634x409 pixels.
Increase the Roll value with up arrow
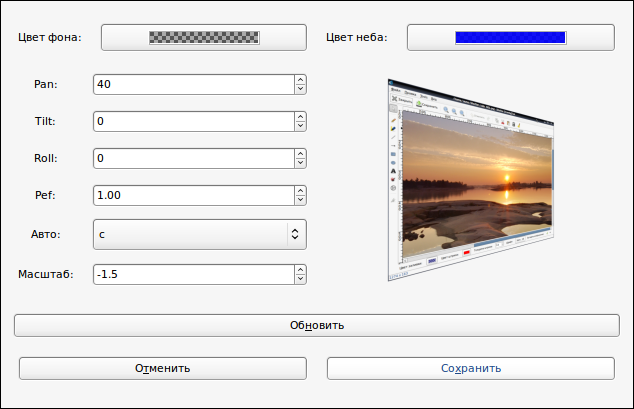click(300, 154)
